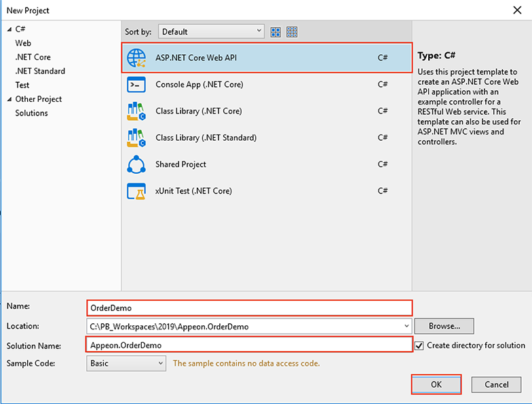Image resolution: width=532 pixels, height=404 pixels.
Task: Click into the Name text field
Action: pos(249,308)
